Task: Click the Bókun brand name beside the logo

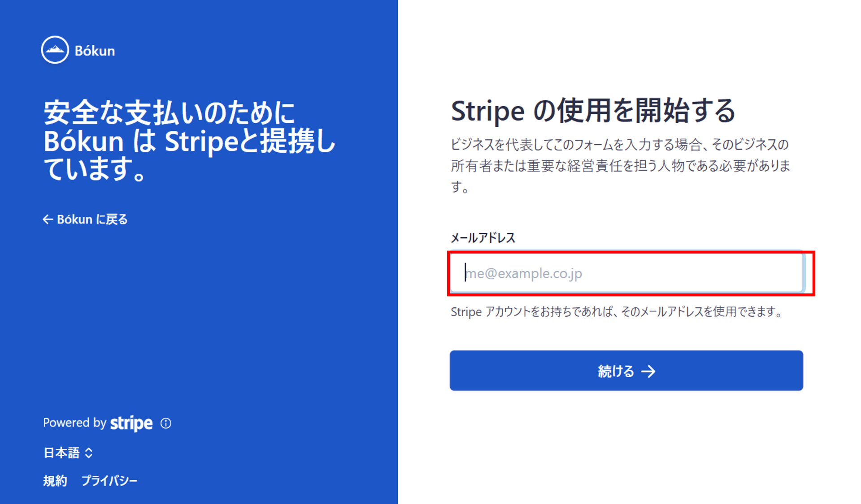Action: (95, 51)
